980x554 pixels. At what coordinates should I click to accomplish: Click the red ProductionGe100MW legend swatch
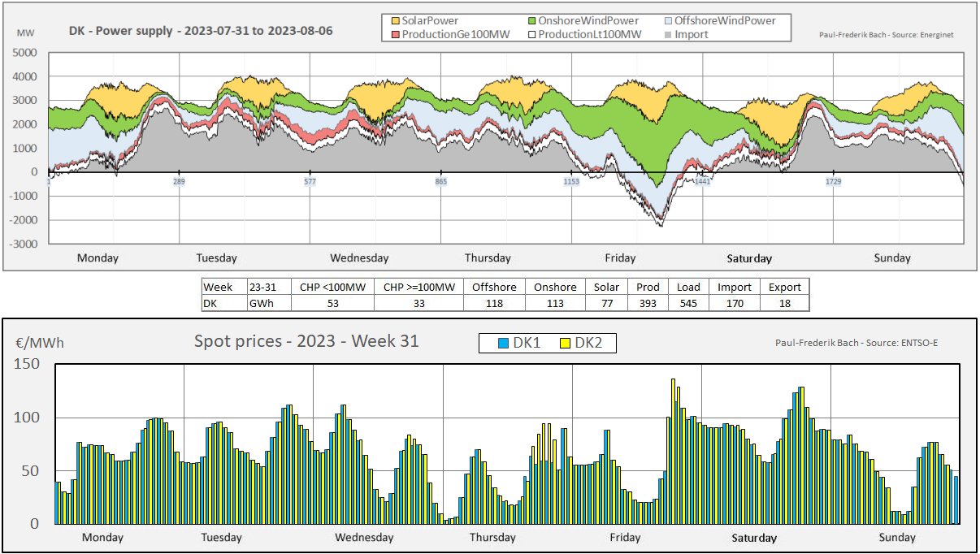coord(396,34)
